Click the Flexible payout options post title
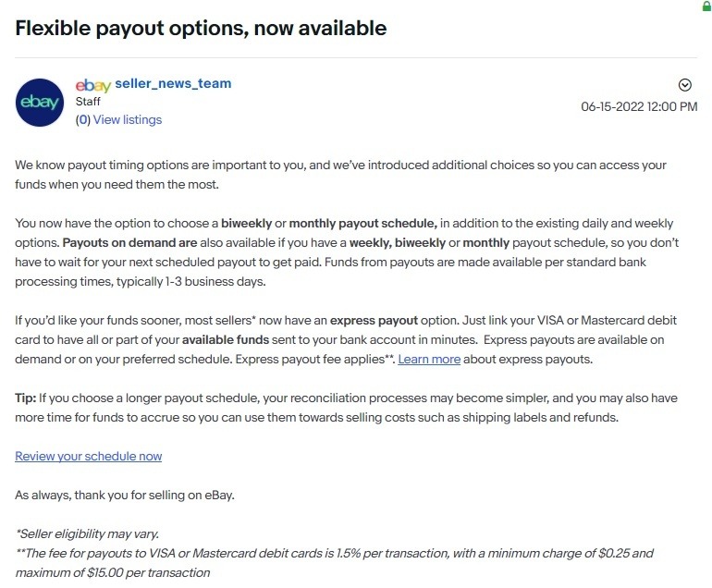Image resolution: width=712 pixels, height=588 pixels. (201, 28)
